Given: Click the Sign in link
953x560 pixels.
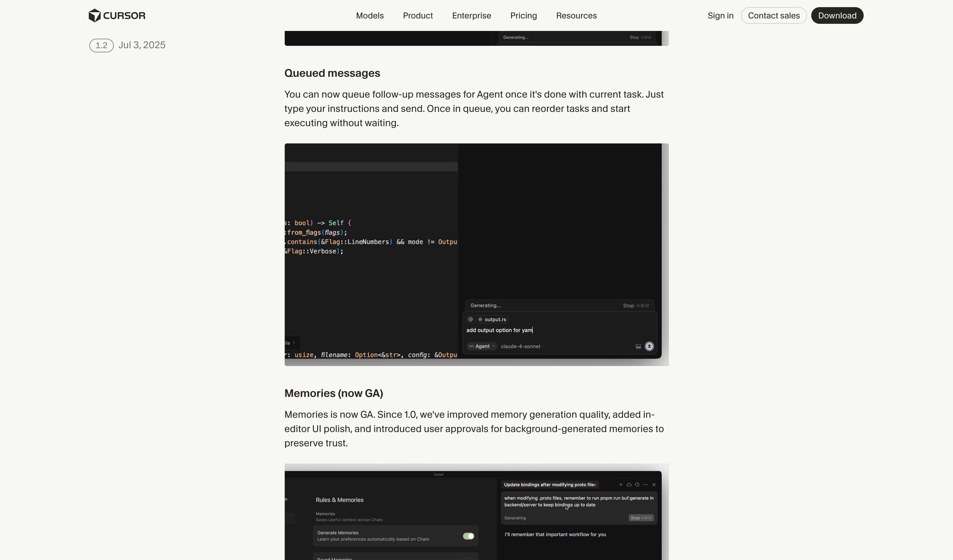Looking at the screenshot, I should (720, 15).
